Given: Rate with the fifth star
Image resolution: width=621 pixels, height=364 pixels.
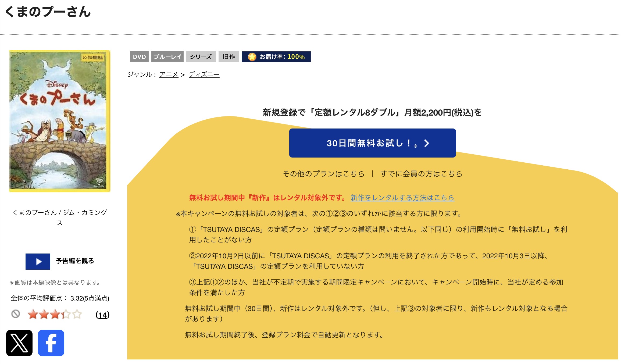Looking at the screenshot, I should 77,314.
